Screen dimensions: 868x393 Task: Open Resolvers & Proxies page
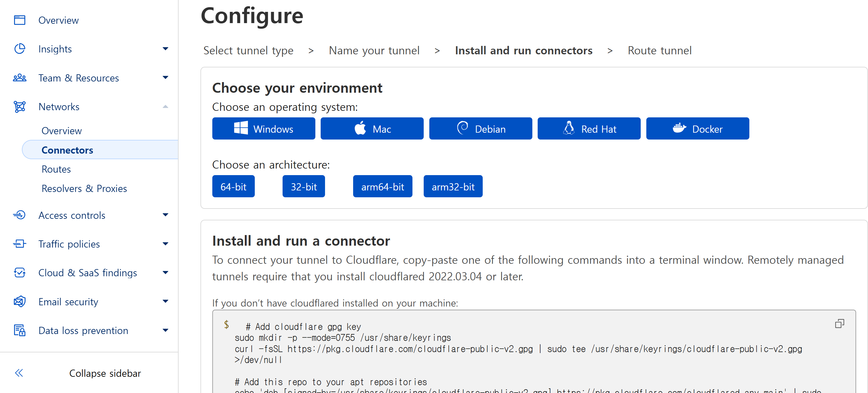(x=84, y=188)
